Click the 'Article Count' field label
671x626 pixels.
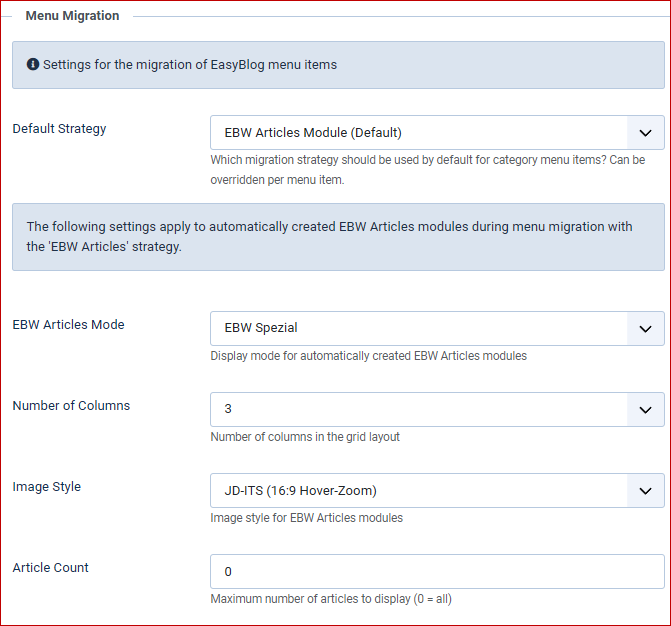[x=51, y=568]
